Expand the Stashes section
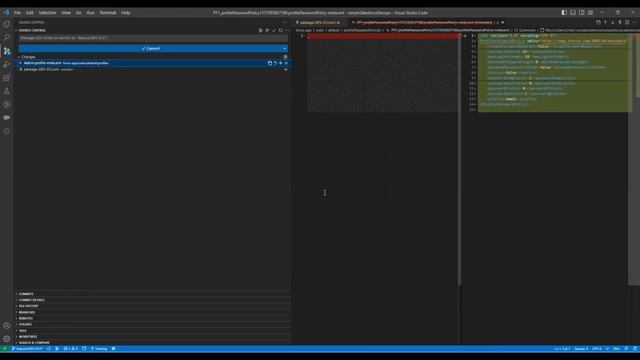Image resolution: width=640 pixels, height=360 pixels. click(25, 324)
